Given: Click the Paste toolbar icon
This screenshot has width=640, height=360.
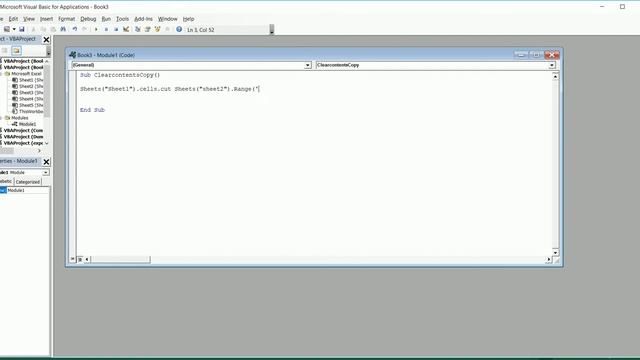Looking at the screenshot, I should point(53,29).
